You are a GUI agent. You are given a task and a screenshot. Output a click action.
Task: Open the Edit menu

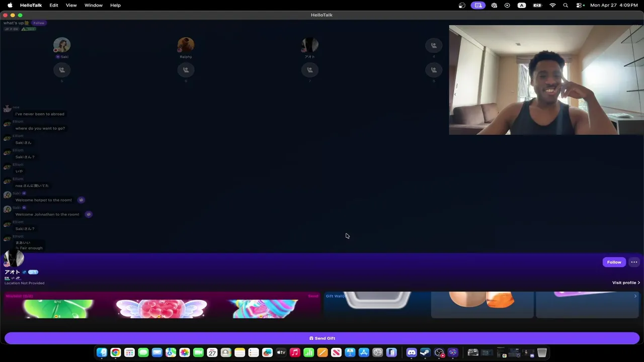54,5
